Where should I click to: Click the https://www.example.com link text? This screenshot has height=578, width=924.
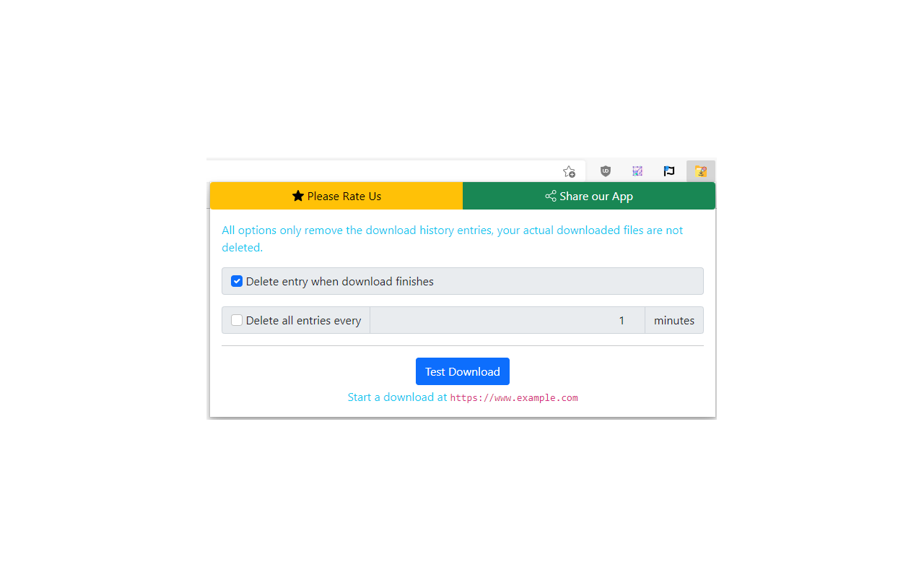514,397
